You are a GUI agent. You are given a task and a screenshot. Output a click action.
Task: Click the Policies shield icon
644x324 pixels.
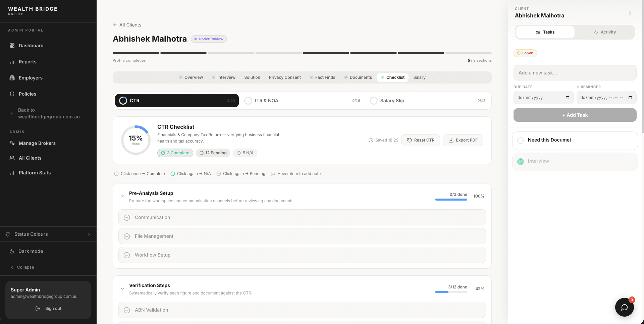(12, 94)
